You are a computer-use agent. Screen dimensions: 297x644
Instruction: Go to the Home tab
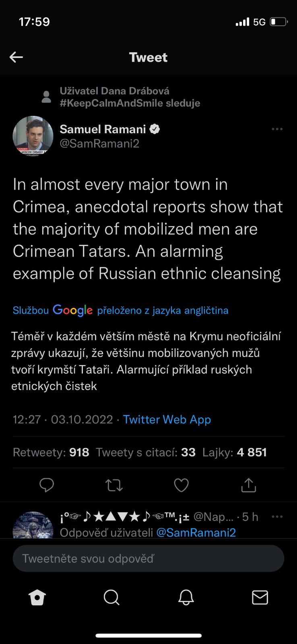(37, 598)
